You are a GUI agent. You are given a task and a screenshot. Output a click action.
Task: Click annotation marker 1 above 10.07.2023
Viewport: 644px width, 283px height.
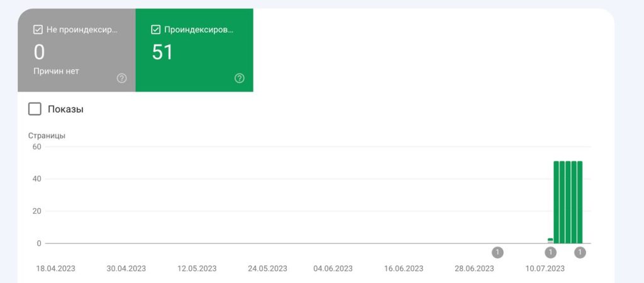point(550,252)
